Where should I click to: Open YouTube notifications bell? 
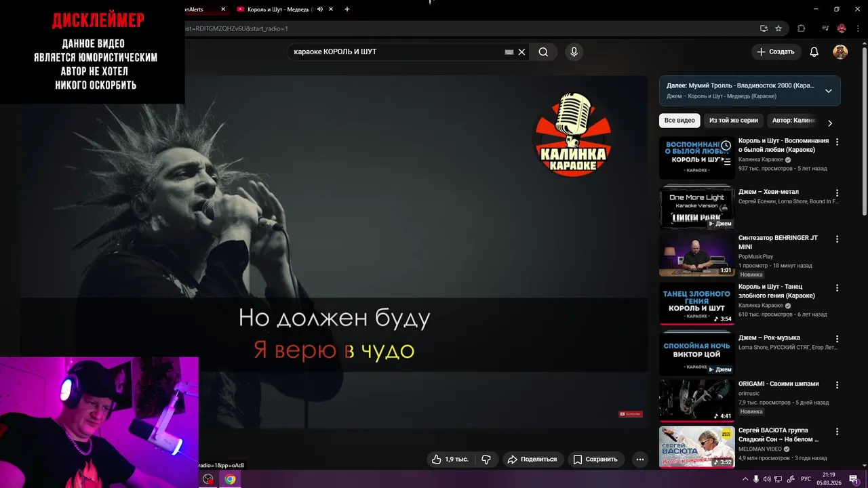click(814, 52)
